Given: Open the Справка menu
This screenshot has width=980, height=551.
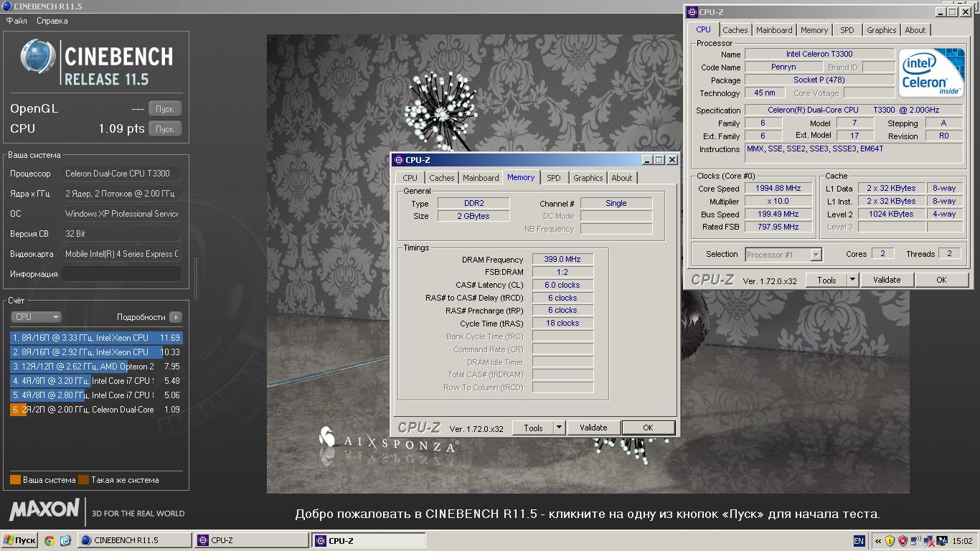Looking at the screenshot, I should click(x=52, y=21).
